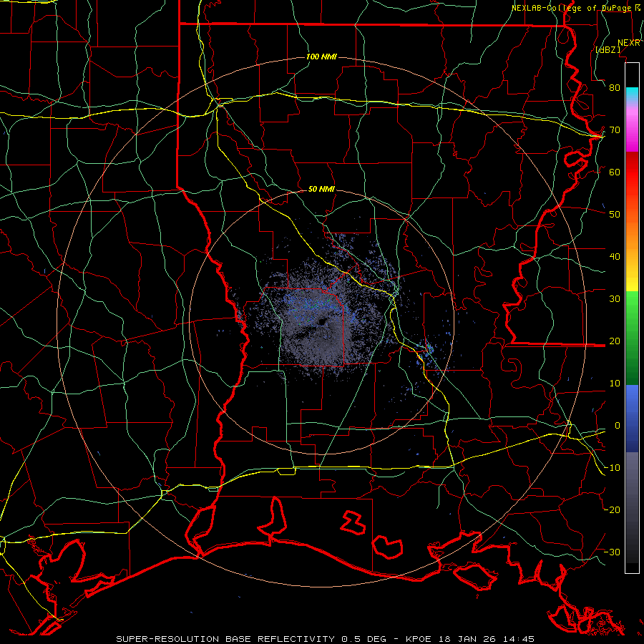Image resolution: width=644 pixels, height=644 pixels.
Task: Click the bottom caption "SUPER-RESOLUTION BASE REFLECTIVITY"
Action: pos(225,639)
